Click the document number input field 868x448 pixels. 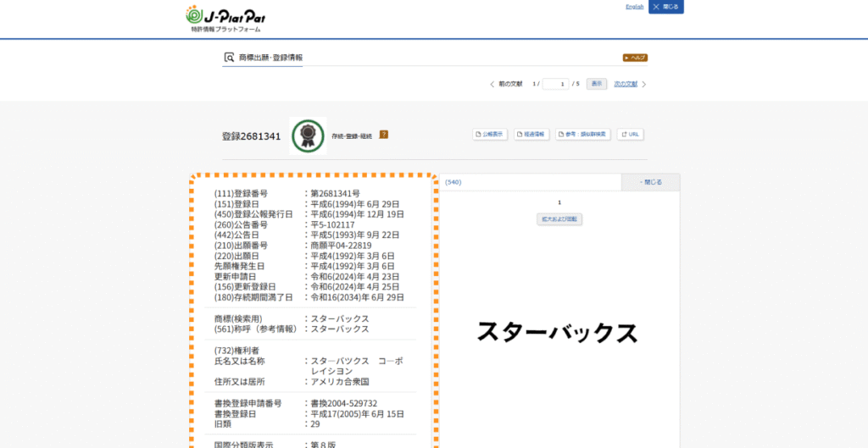[555, 84]
